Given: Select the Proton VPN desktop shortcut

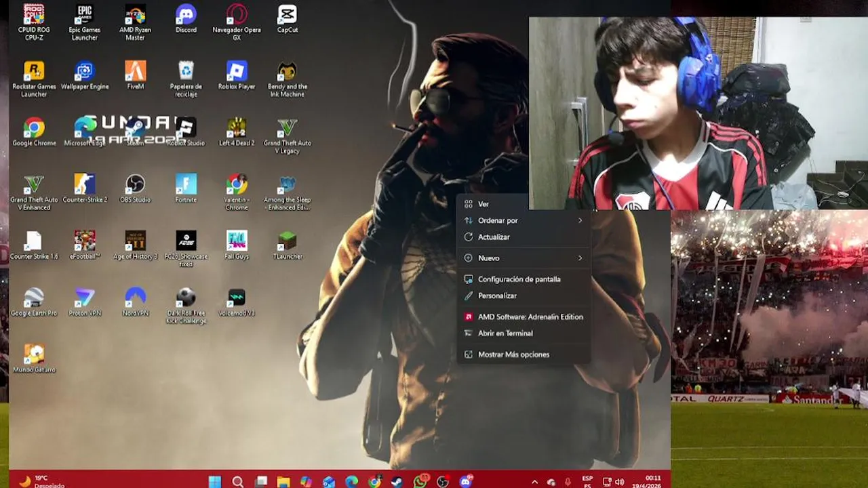Looking at the screenshot, I should pos(84,302).
